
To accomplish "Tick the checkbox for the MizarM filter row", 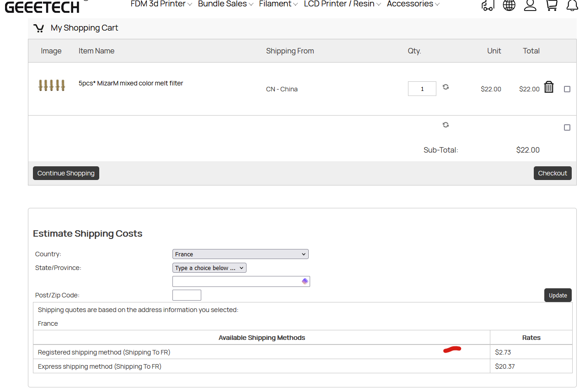I will point(567,90).
